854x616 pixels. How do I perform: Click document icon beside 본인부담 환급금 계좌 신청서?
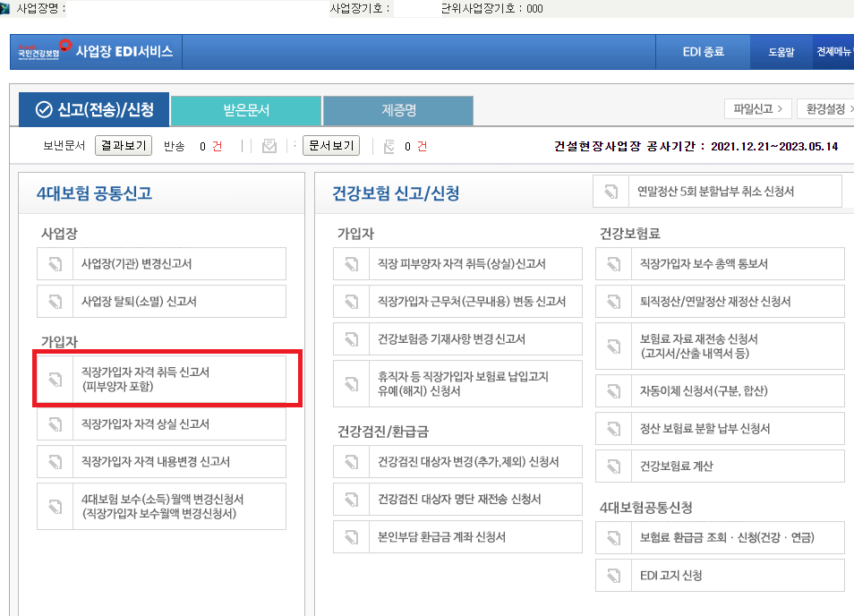pos(351,537)
